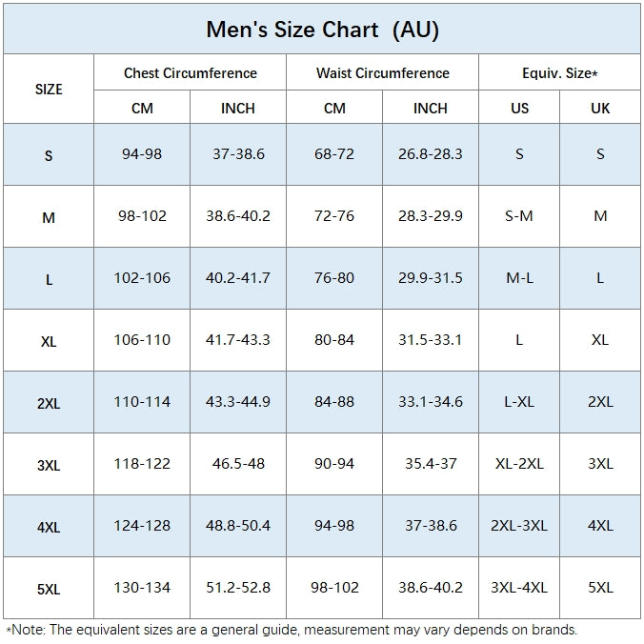Select the 2XL label in the SIZE column
The image size is (644, 644).
pyautogui.click(x=49, y=403)
